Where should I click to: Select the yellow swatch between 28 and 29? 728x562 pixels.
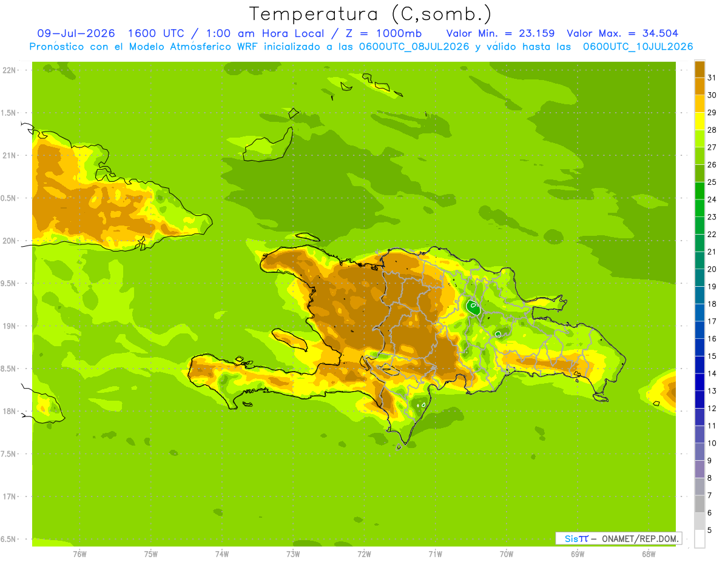(699, 121)
